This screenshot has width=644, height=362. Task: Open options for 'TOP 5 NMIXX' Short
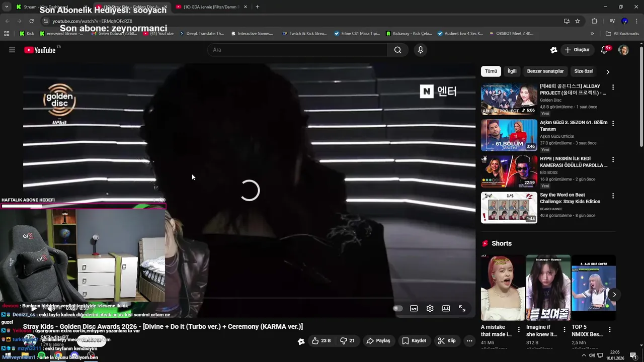(x=610, y=330)
